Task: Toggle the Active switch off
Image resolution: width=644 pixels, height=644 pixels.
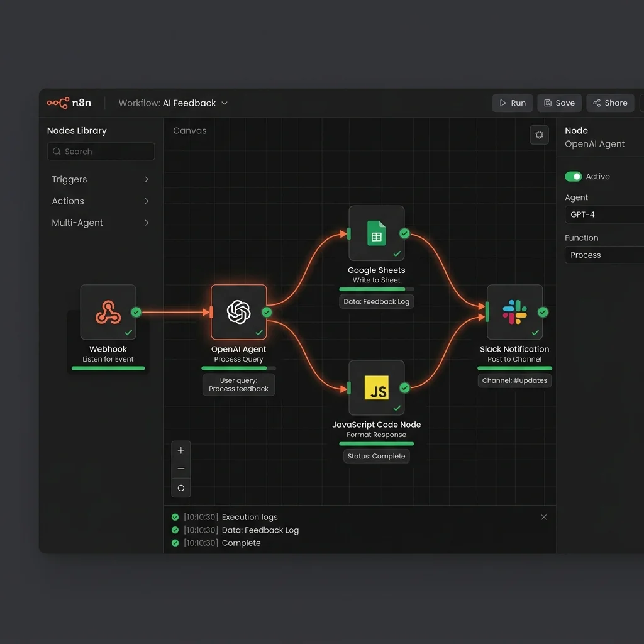Action: (574, 177)
